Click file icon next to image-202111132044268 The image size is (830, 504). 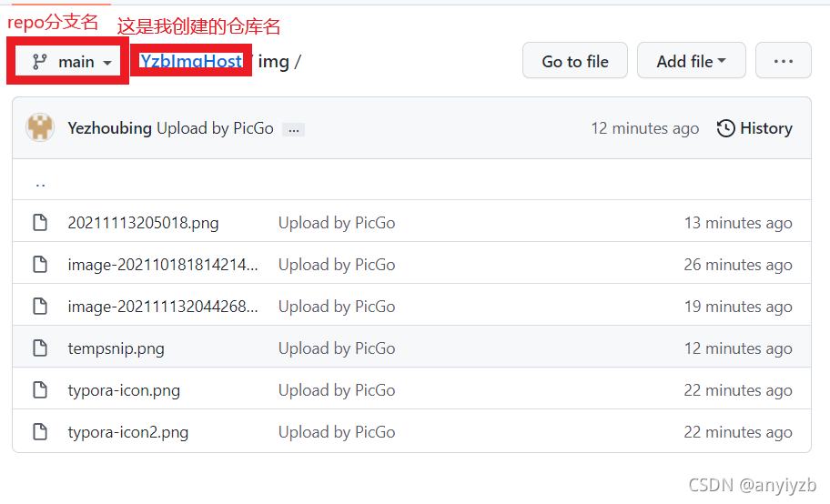point(40,306)
